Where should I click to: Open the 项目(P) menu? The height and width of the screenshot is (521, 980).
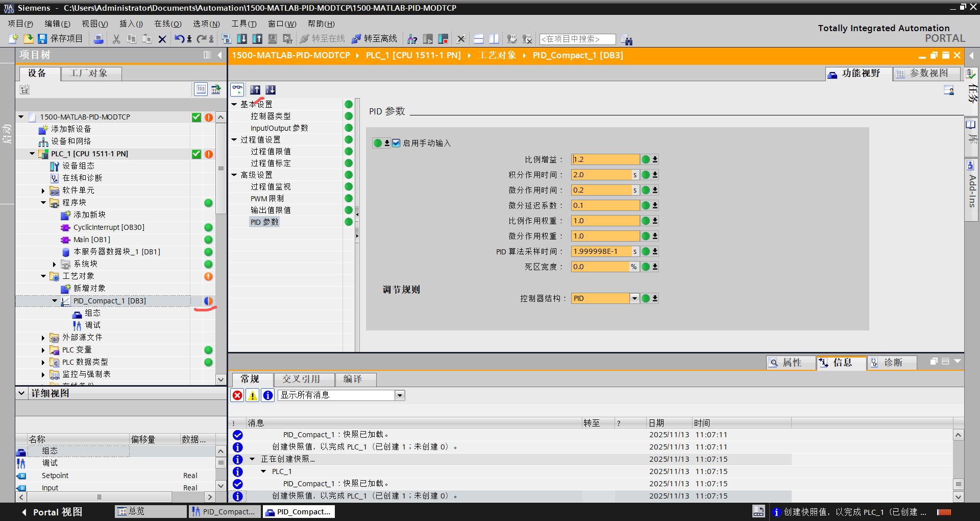(x=20, y=24)
